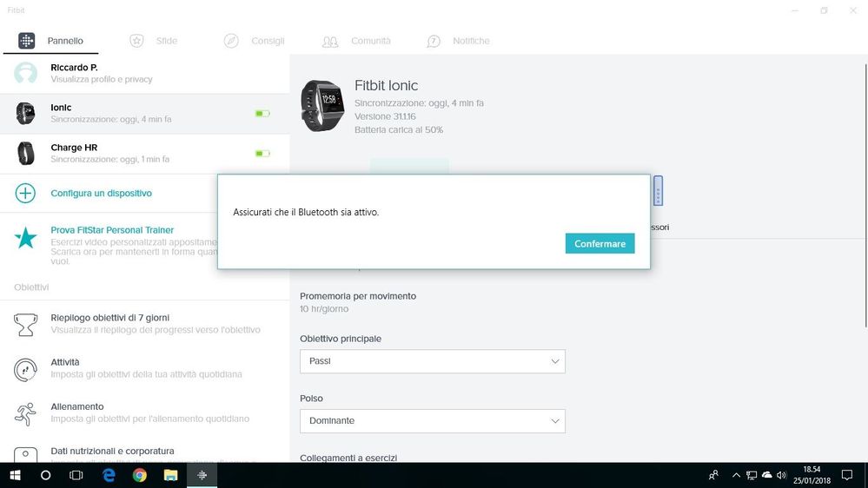The width and height of the screenshot is (868, 488).
Task: Open Prova FitStar Personal Trainer link
Action: click(x=112, y=230)
